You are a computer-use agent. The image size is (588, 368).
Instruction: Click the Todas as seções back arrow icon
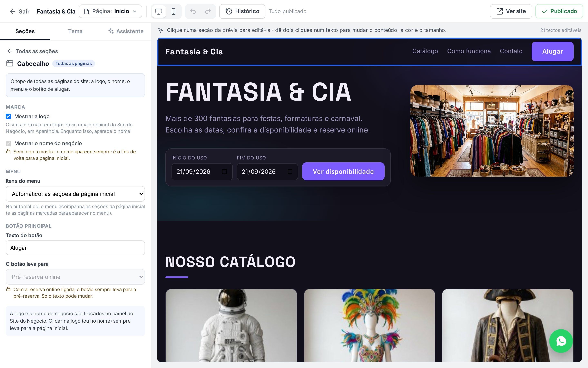pos(10,51)
